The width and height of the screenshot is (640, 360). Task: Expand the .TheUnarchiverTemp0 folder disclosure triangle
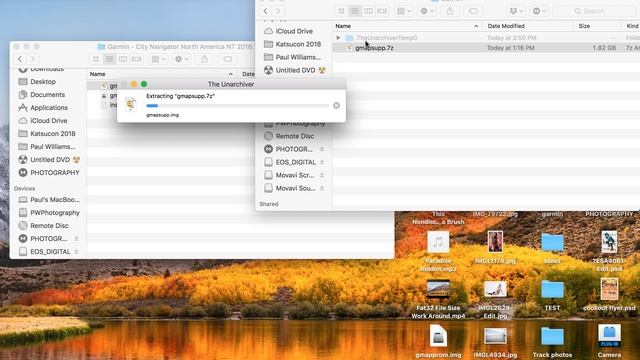338,38
